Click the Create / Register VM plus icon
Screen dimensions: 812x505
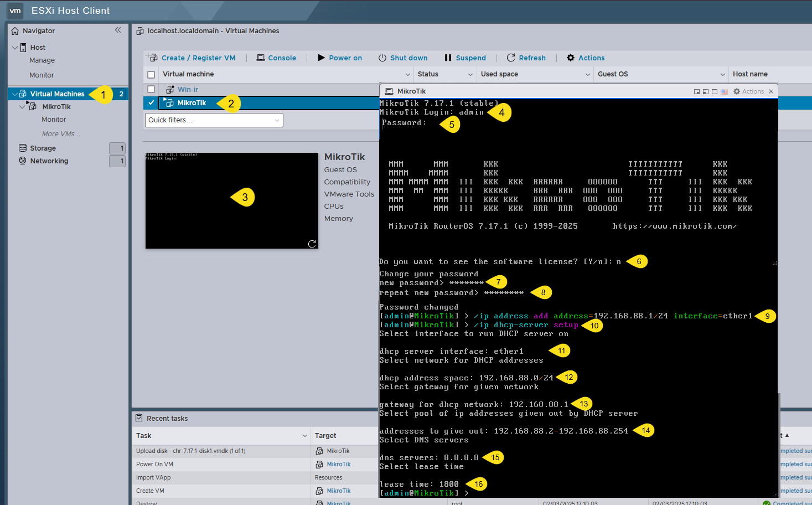pos(152,57)
